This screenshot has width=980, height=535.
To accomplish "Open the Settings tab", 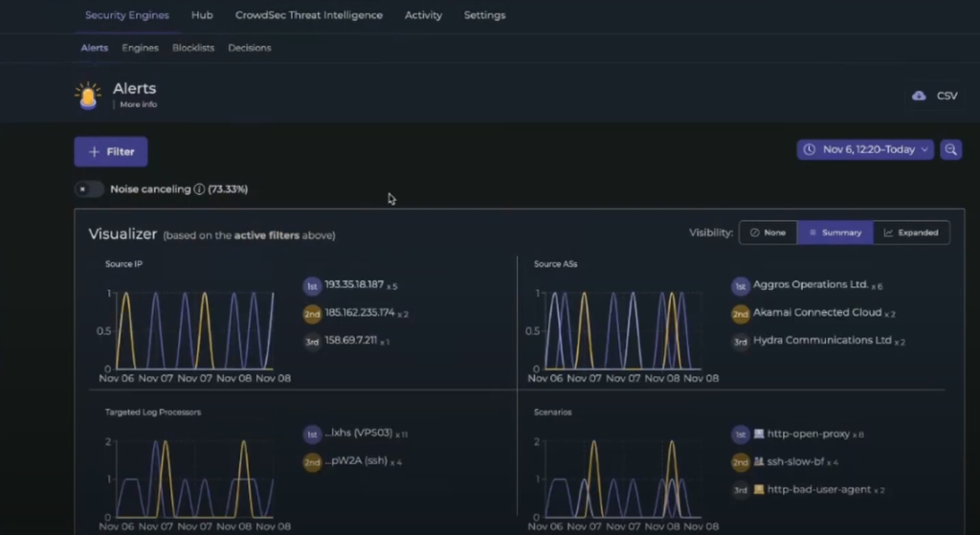I will point(484,15).
